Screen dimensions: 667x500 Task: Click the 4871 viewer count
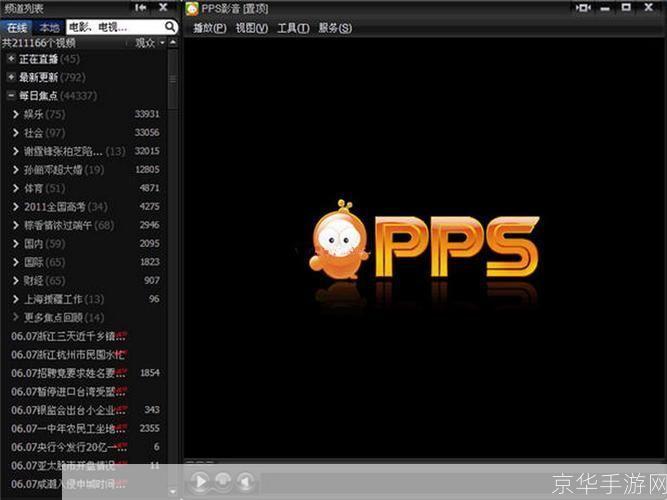149,188
